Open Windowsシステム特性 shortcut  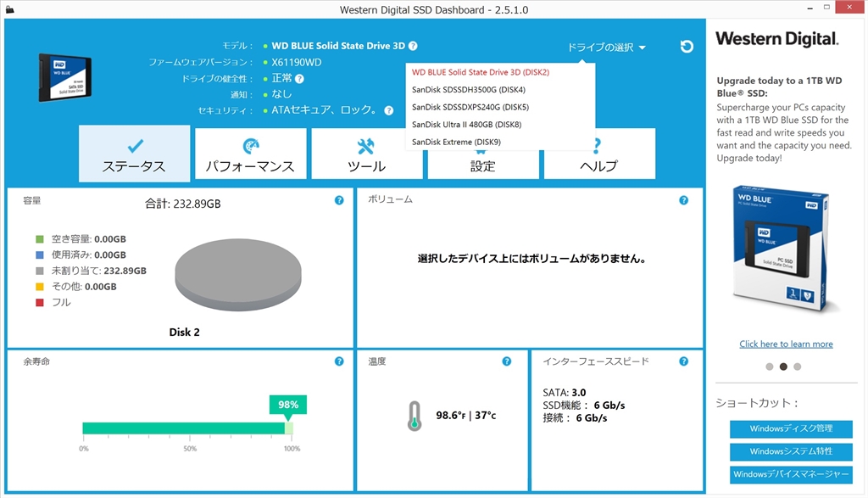791,451
